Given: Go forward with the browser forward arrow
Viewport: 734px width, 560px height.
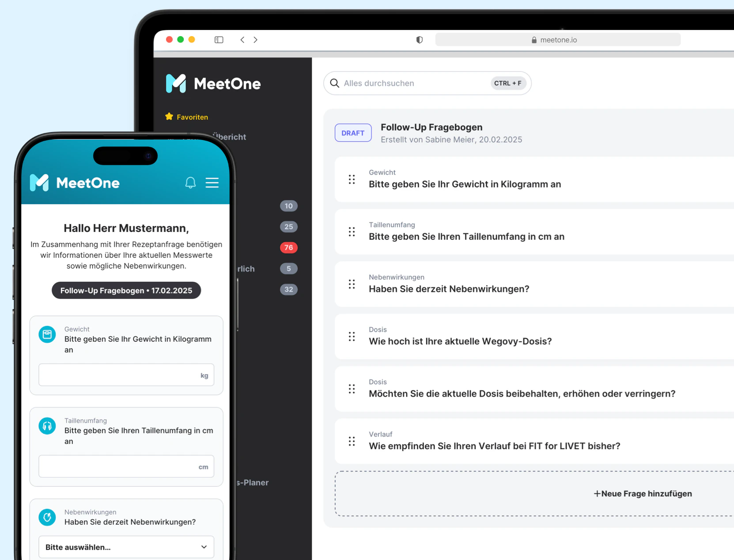Looking at the screenshot, I should [256, 40].
